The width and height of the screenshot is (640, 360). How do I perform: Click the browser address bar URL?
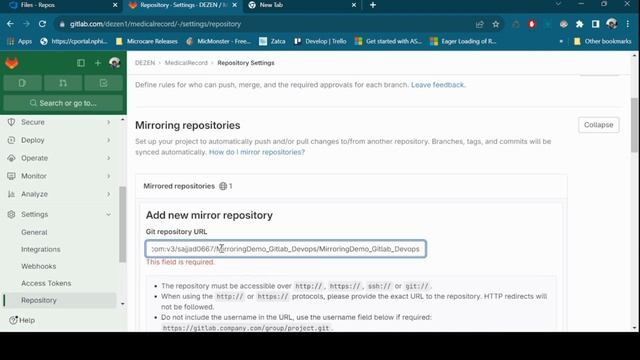click(155, 24)
